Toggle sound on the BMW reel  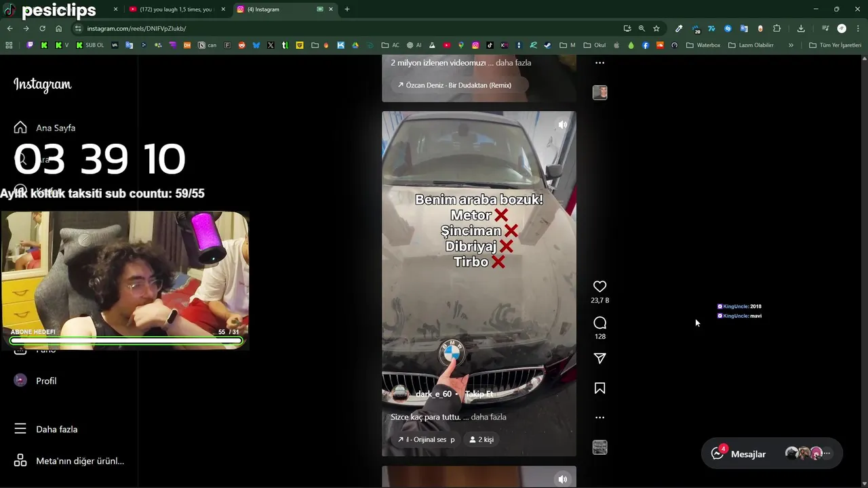coord(562,125)
